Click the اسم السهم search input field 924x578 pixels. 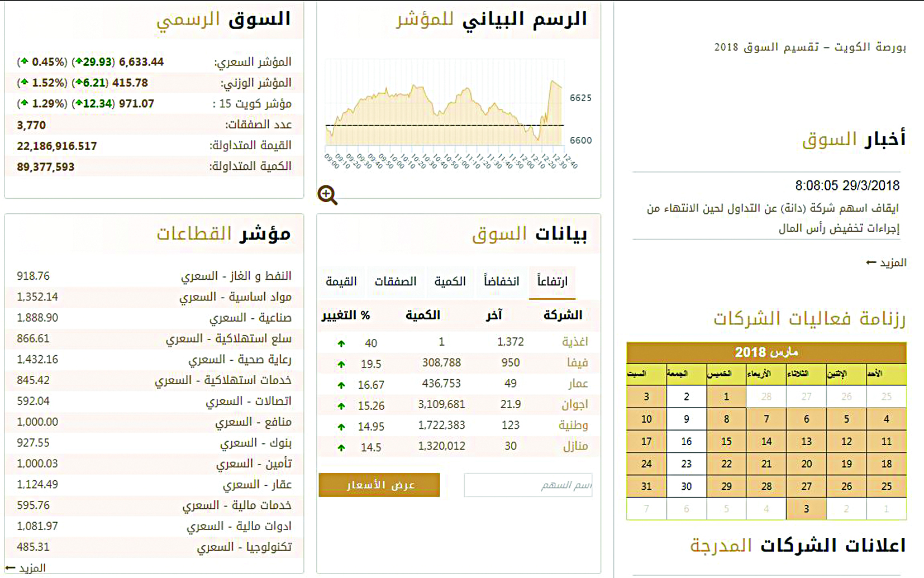[x=528, y=485]
